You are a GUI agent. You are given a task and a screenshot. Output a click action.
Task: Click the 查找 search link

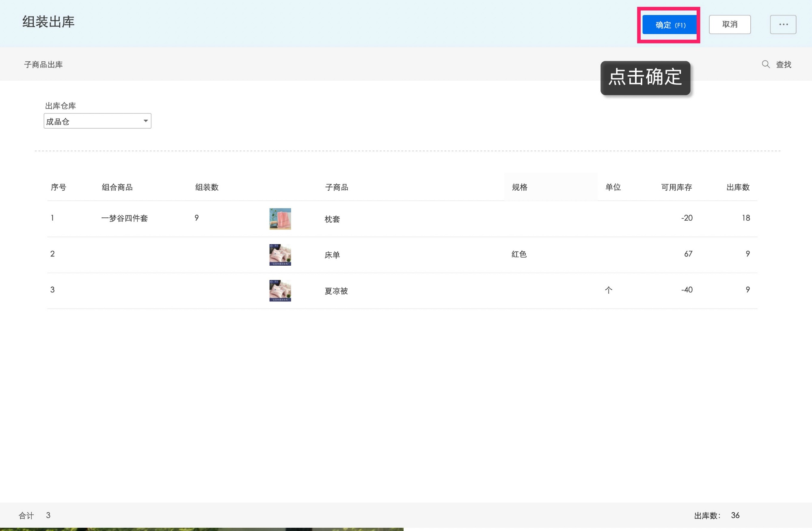(783, 64)
